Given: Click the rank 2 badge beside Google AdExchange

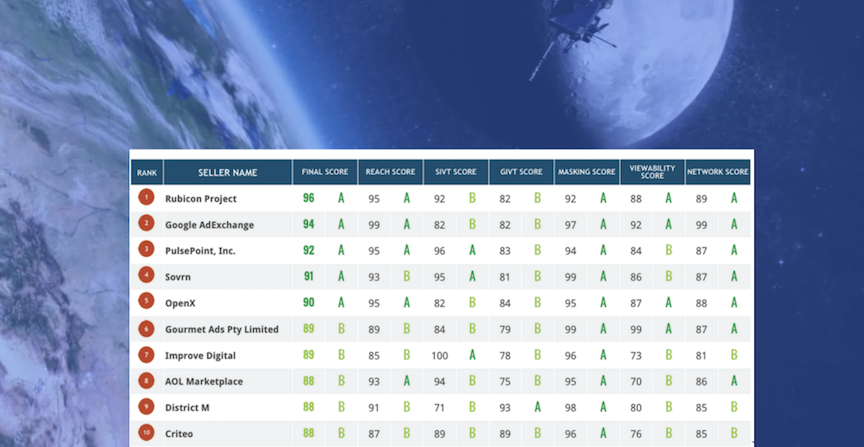Looking at the screenshot, I should (146, 223).
